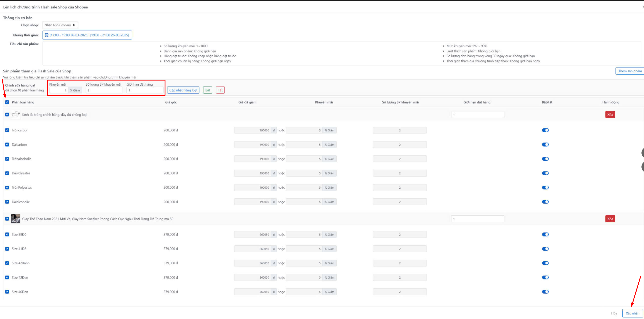Viewport: 644px width, 319px height.
Task: Click the bulk Số lượng SP khuyến mãi field
Action: tap(104, 90)
